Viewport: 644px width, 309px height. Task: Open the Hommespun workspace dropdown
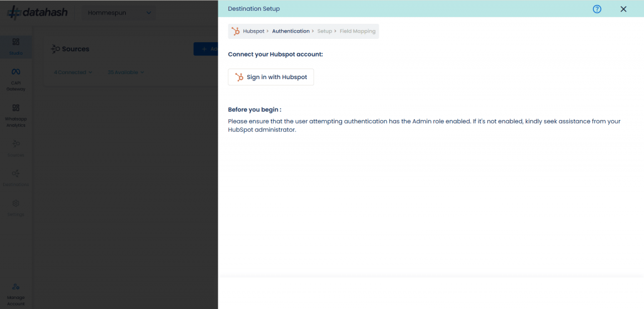[x=119, y=13]
